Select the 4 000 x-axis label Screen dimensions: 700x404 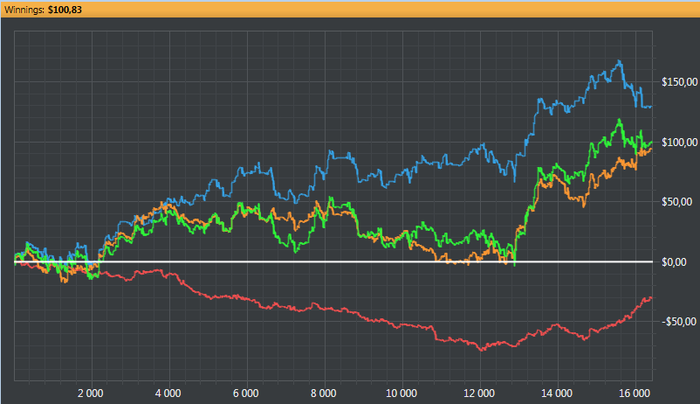pyautogui.click(x=168, y=393)
